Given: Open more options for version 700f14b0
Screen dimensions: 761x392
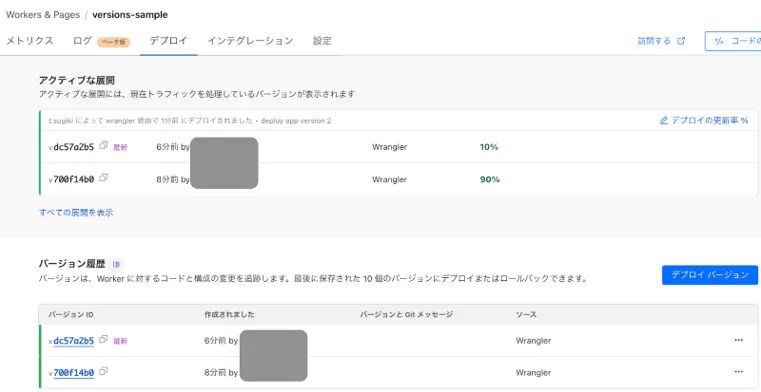Looking at the screenshot, I should tap(739, 372).
